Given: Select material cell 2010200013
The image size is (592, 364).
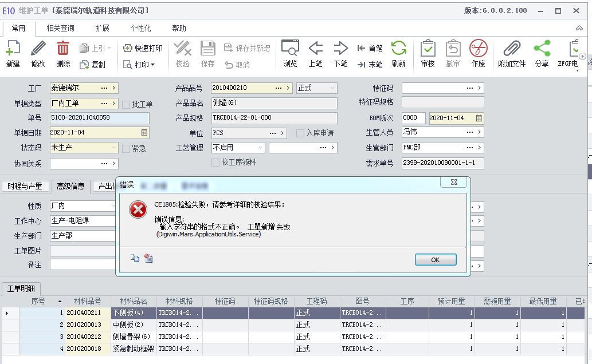Looking at the screenshot, I should (88, 325).
